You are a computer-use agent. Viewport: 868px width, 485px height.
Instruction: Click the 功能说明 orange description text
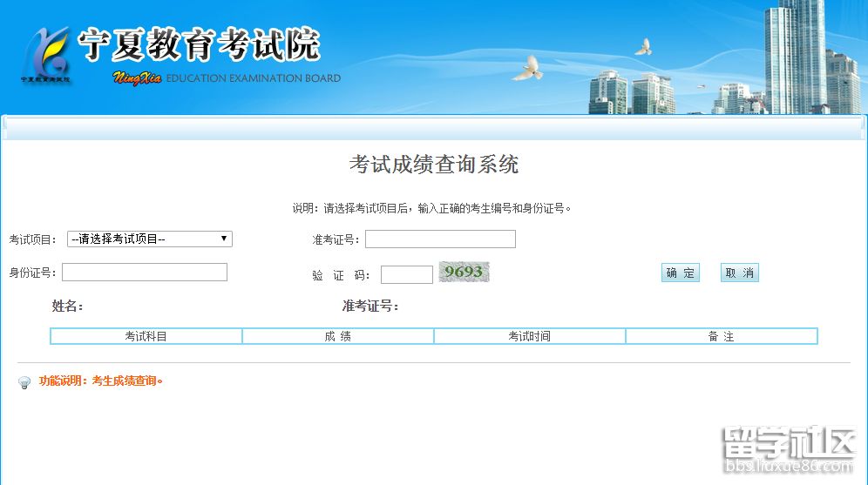[101, 381]
